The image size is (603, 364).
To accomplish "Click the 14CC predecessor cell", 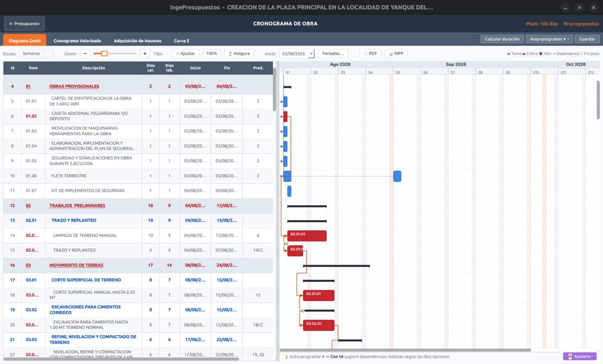I will (258, 250).
